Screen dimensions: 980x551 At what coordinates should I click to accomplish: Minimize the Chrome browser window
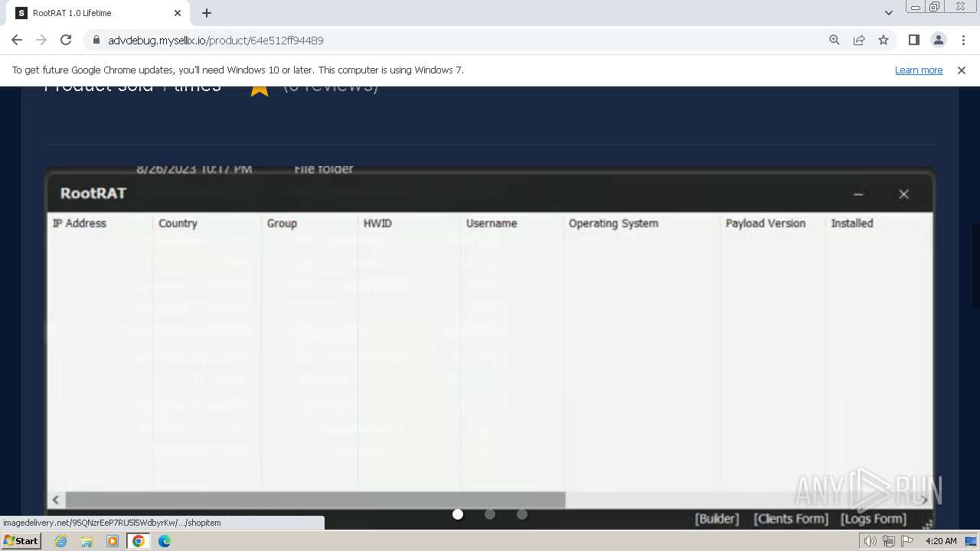point(915,7)
